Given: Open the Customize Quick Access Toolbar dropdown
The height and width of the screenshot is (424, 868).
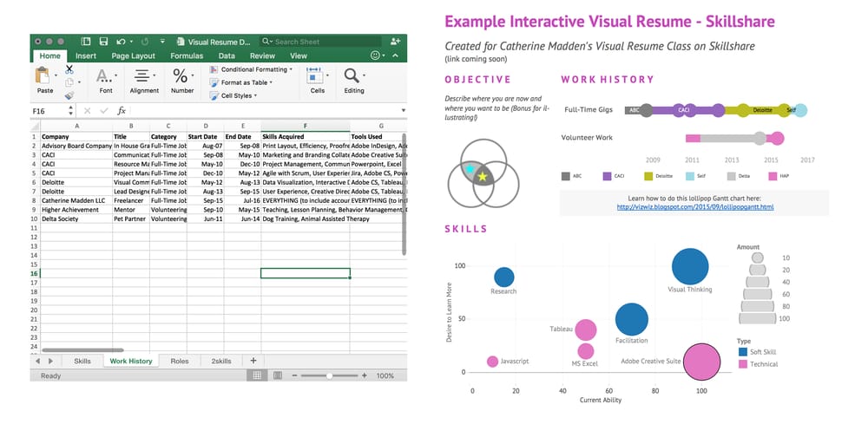Looking at the screenshot, I should click(x=162, y=42).
